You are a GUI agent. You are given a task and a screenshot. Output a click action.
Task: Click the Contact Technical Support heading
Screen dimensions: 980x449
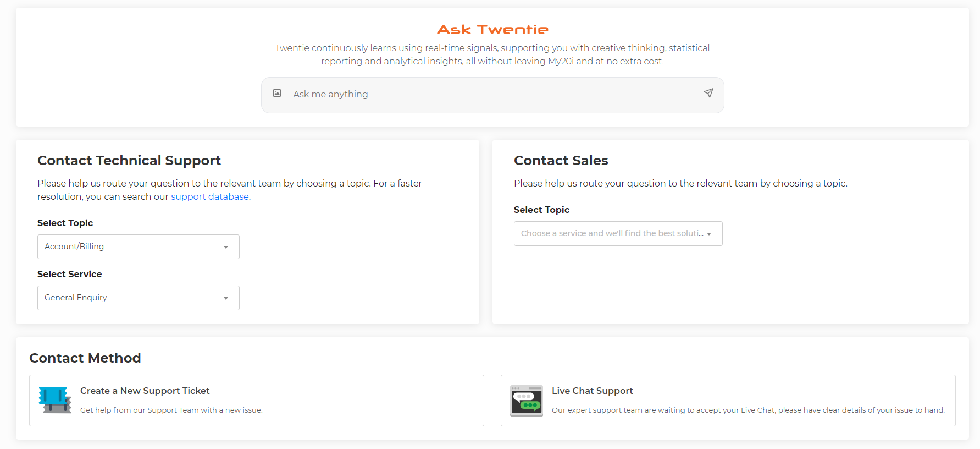coord(129,160)
